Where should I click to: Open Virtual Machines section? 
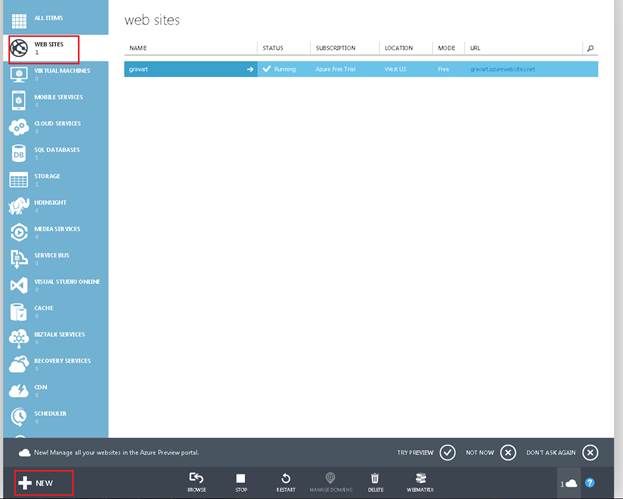pyautogui.click(x=56, y=74)
